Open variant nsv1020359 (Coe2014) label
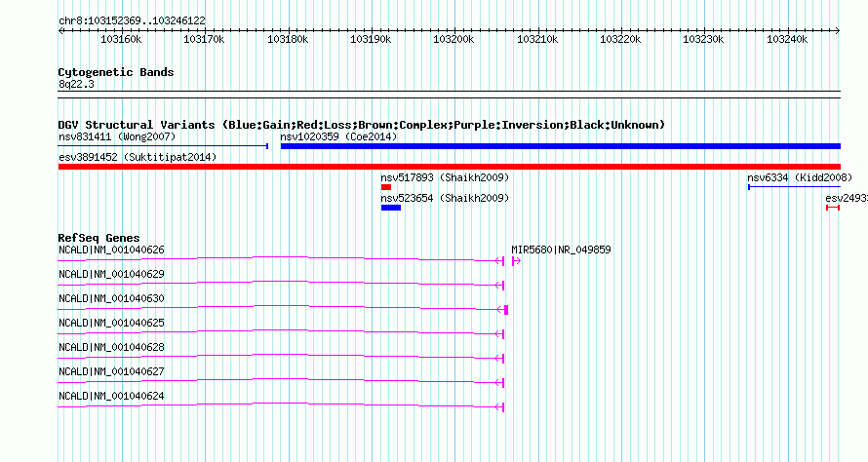This screenshot has height=462, width=868. tap(338, 136)
